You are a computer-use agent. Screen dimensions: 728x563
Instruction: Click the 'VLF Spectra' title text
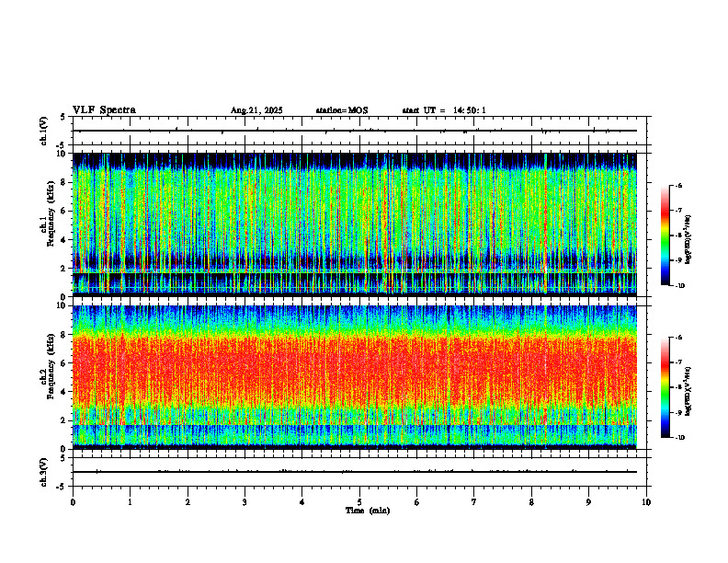tap(104, 110)
